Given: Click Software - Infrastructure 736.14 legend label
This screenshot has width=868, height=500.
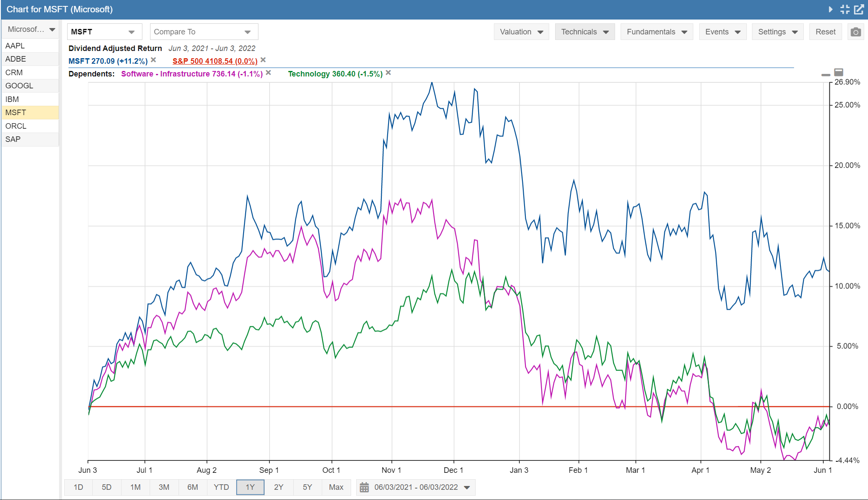Looking at the screenshot, I should [192, 74].
